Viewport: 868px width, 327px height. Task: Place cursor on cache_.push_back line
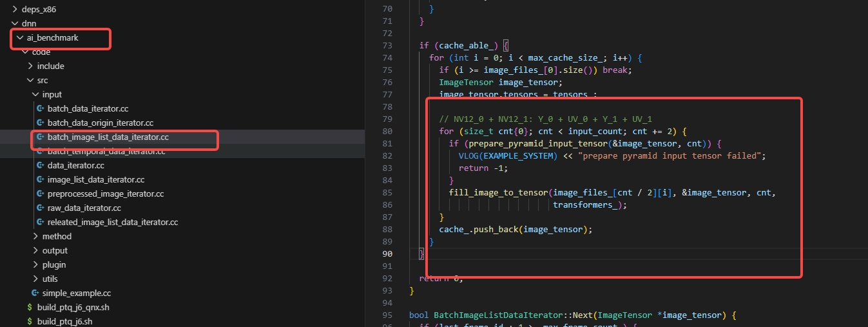coord(515,230)
